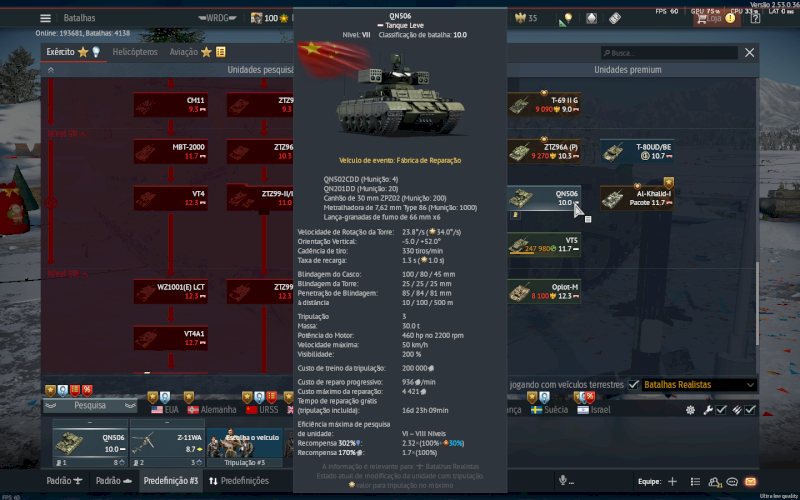Click the plus icon next to Equipe
Screen dimensions: 800x500
click(x=672, y=482)
